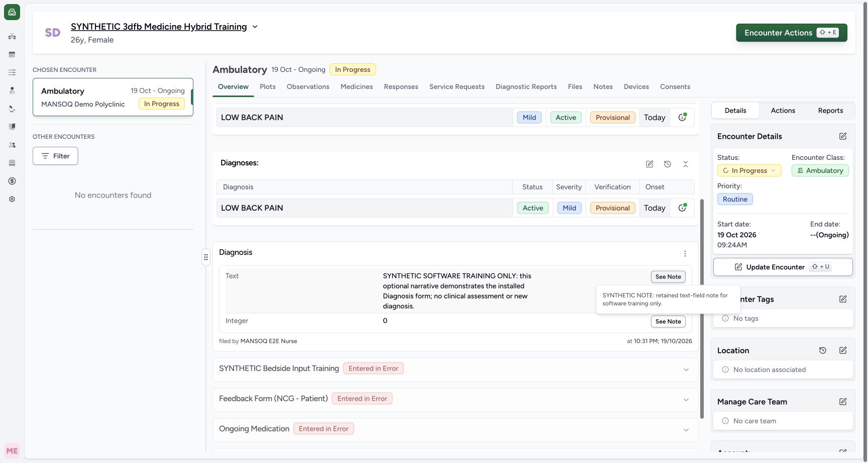Open the green hospital logo home icon
This screenshot has width=868, height=463.
(12, 12)
